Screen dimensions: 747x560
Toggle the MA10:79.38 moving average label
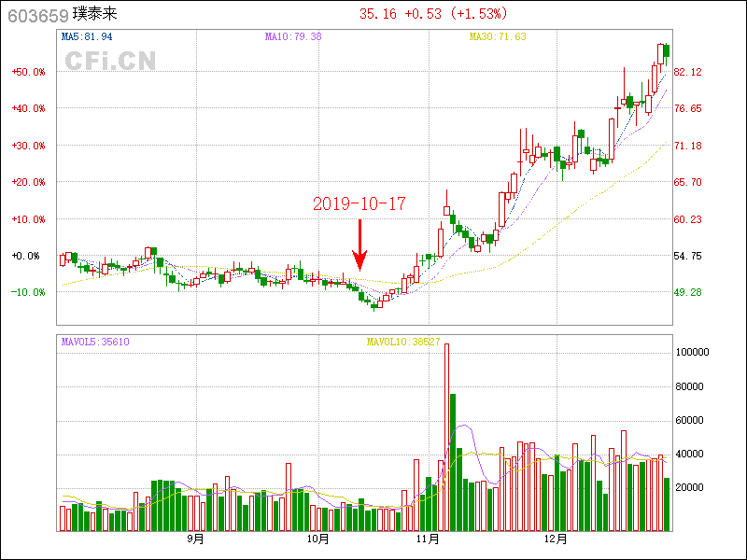coord(293,37)
